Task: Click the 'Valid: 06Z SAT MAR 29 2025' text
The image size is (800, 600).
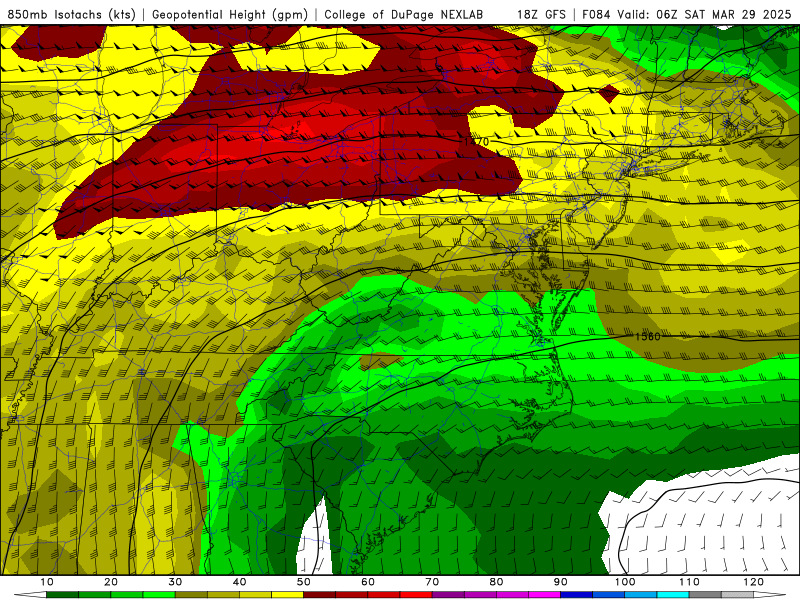Action: pyautogui.click(x=704, y=14)
